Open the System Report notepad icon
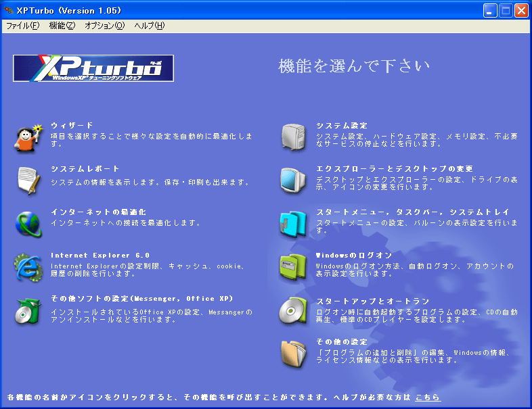This screenshot has width=532, height=409. click(x=28, y=181)
